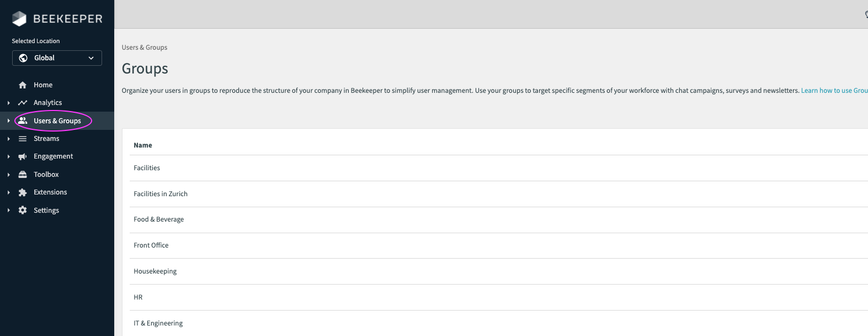This screenshot has height=336, width=868.
Task: Click the Settings gear icon
Action: click(x=23, y=210)
